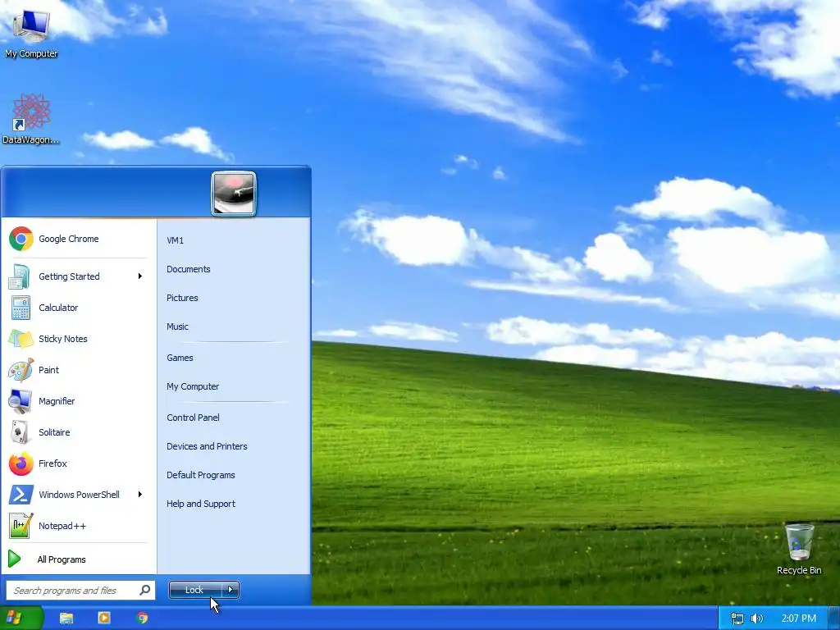Screen dimensions: 840x630
Task: Open Pictures in the Start menu
Action: click(182, 298)
